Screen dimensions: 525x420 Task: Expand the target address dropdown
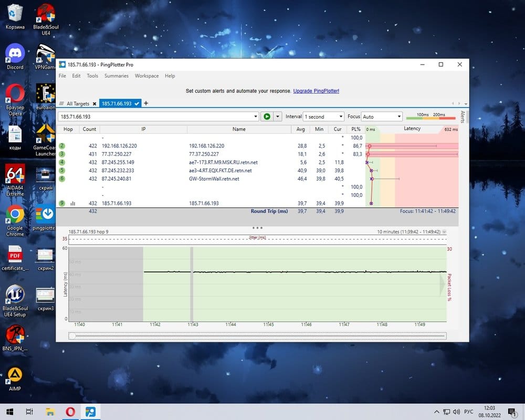[x=256, y=117]
